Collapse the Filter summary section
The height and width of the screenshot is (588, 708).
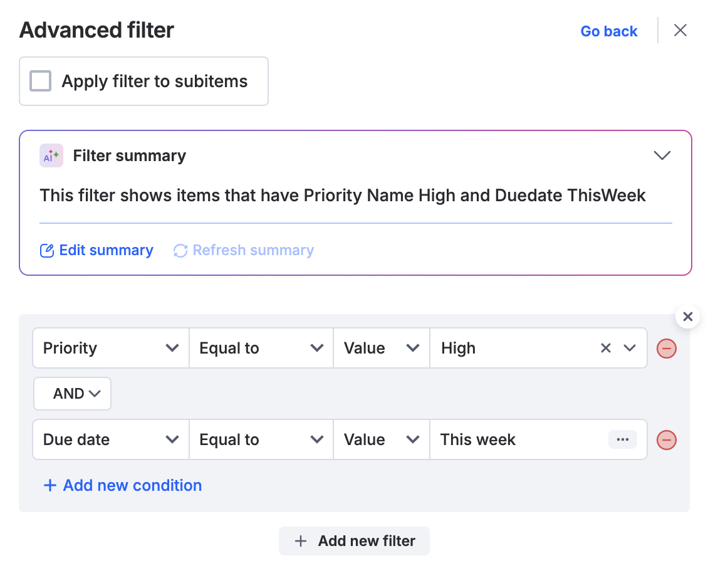click(662, 155)
